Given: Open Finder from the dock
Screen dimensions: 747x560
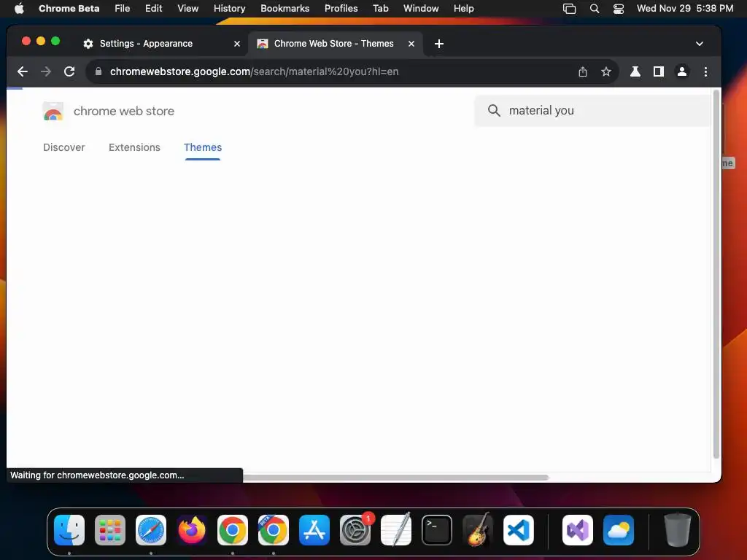Looking at the screenshot, I should pyautogui.click(x=69, y=530).
